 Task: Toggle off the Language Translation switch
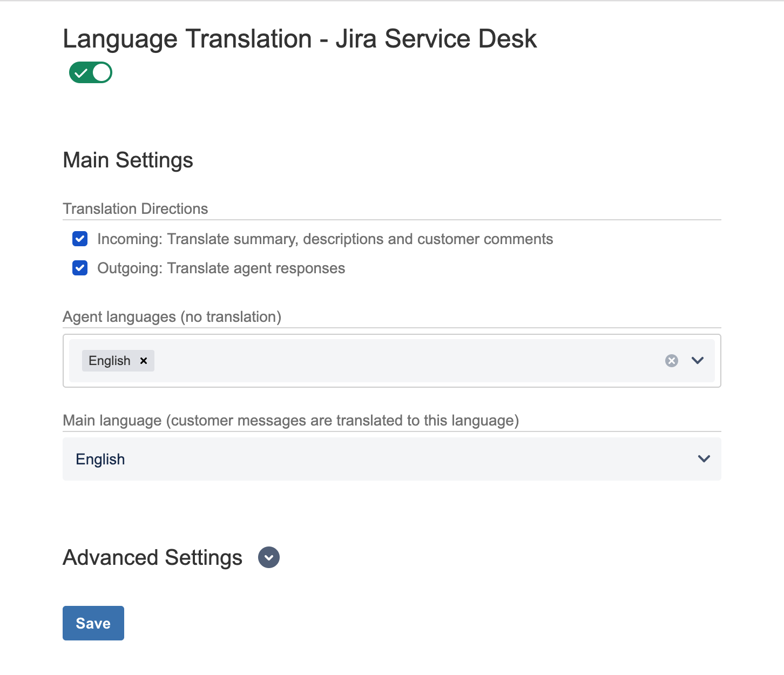coord(90,72)
